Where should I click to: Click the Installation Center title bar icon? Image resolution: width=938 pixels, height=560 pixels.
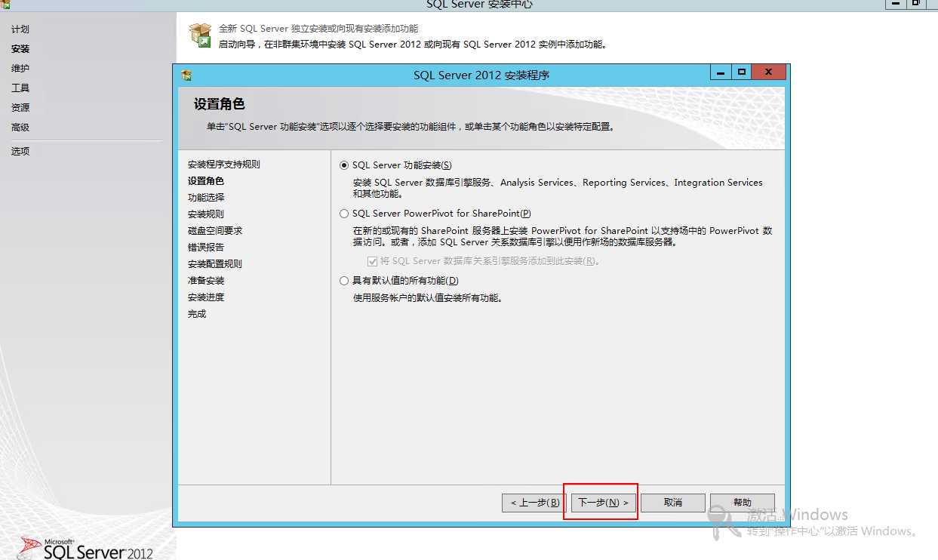pyautogui.click(x=5, y=4)
